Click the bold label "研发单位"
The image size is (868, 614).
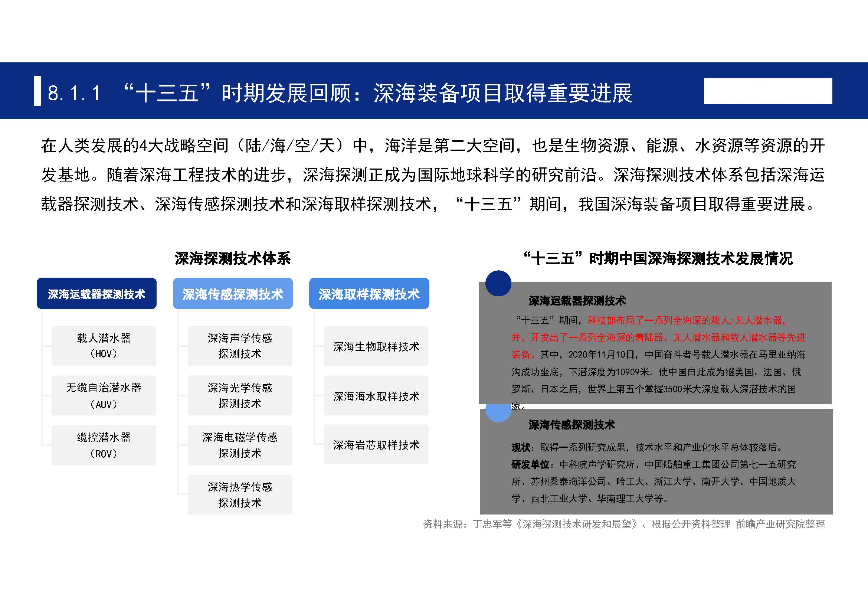[530, 464]
